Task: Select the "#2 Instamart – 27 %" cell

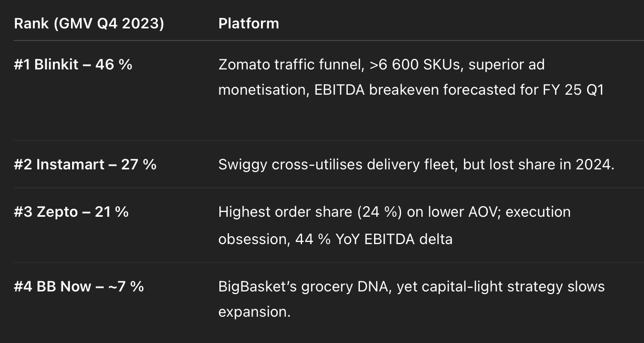Action: click(x=85, y=165)
